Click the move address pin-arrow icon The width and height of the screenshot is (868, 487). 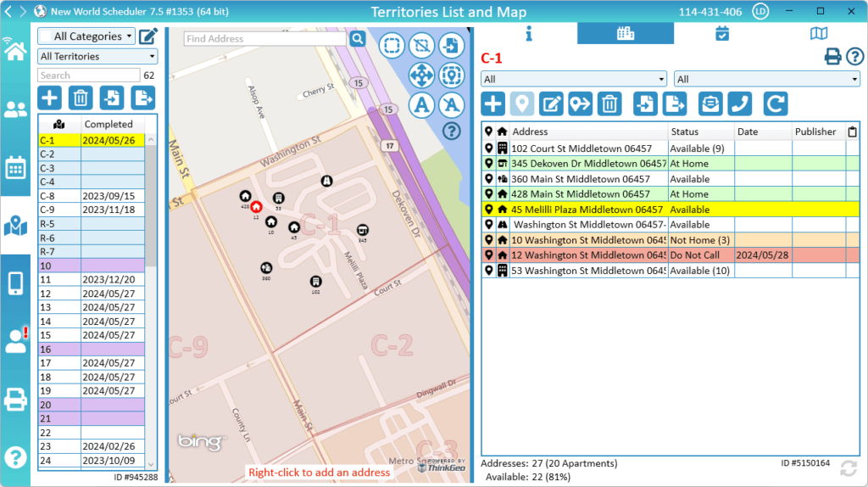pos(580,104)
